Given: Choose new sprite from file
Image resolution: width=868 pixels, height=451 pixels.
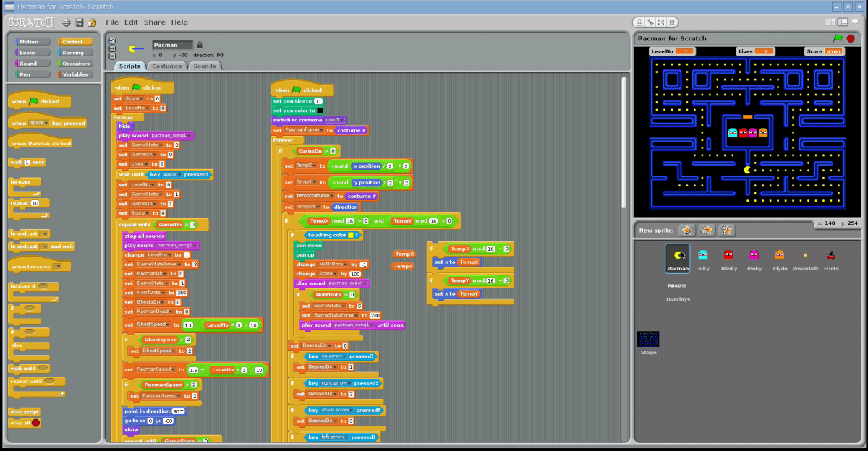Looking at the screenshot, I should [x=707, y=230].
